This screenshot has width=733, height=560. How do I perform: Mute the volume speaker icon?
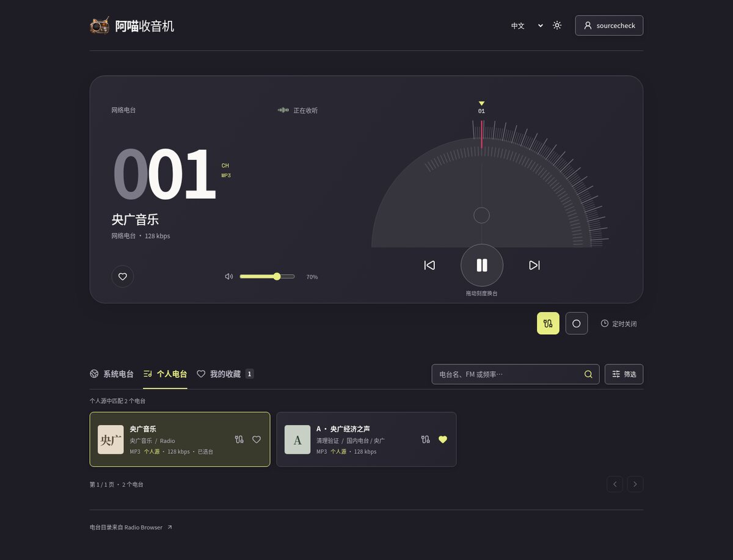pos(229,277)
